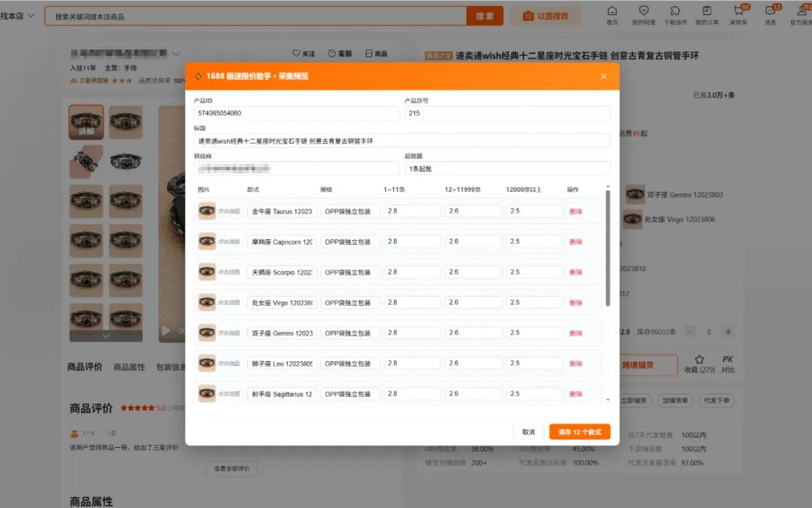Open 我的阿里 icon
812x508 pixels.
pos(644,15)
